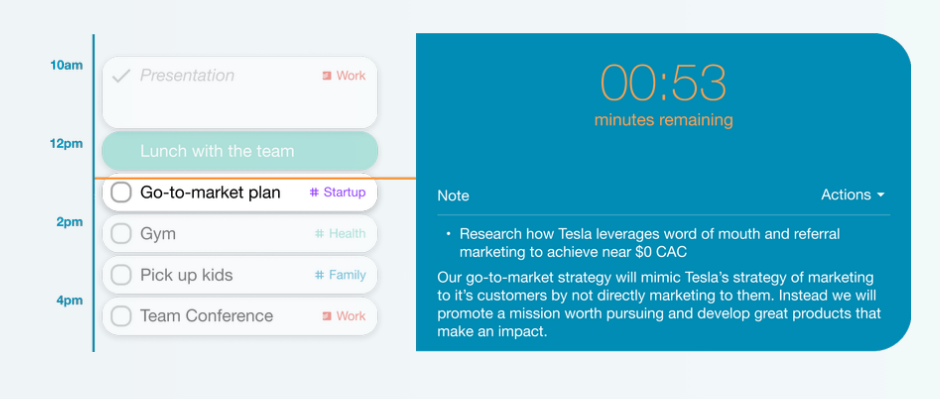The height and width of the screenshot is (399, 940).
Task: Click the checkmark icon beside Presentation
Action: [x=122, y=76]
